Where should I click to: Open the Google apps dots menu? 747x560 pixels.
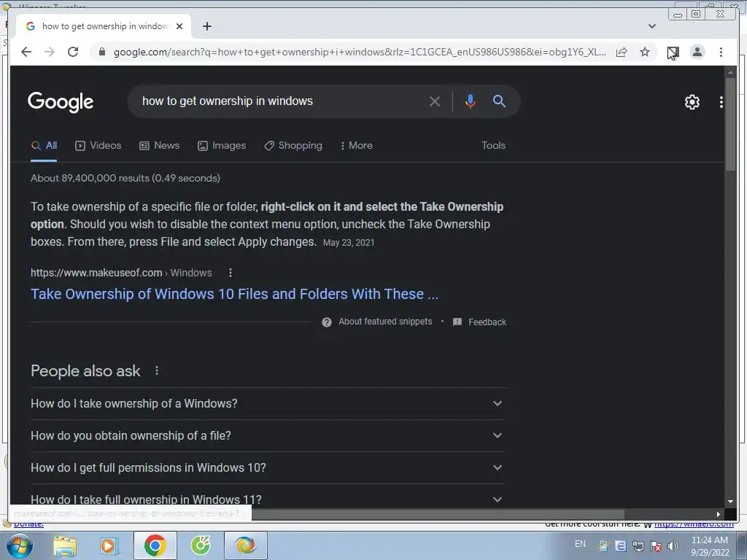point(721,102)
